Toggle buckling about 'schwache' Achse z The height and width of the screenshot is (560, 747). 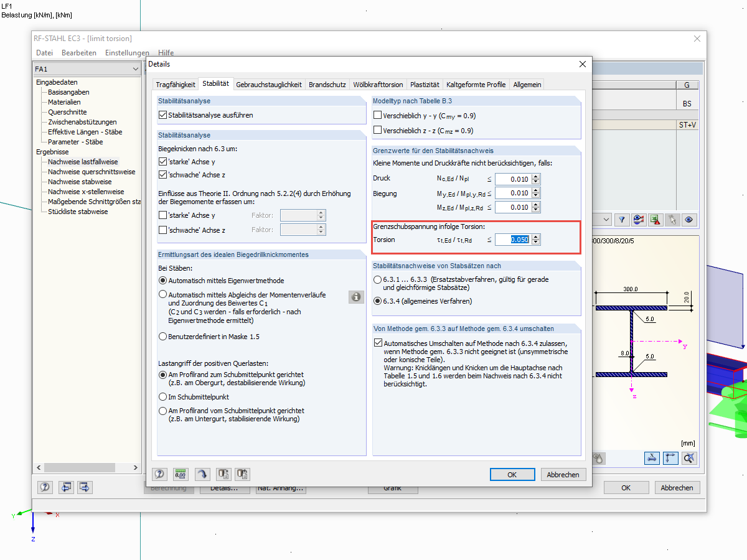pos(163,175)
